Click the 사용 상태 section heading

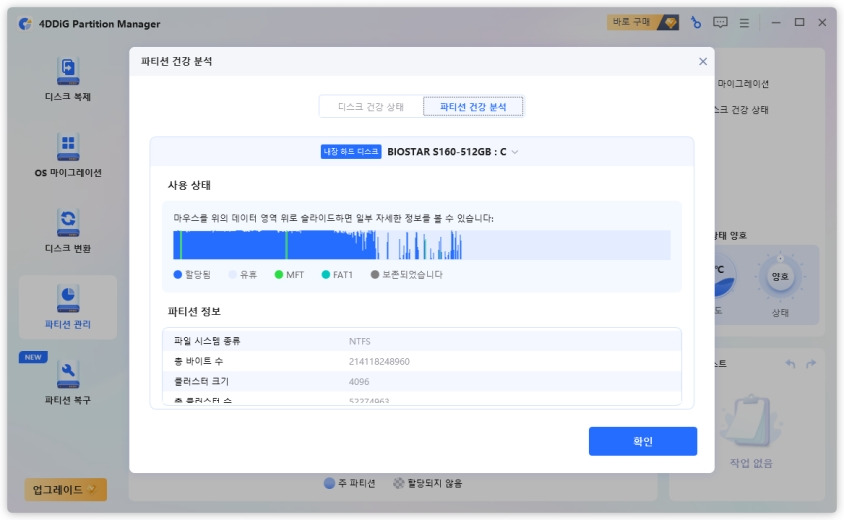[189, 185]
